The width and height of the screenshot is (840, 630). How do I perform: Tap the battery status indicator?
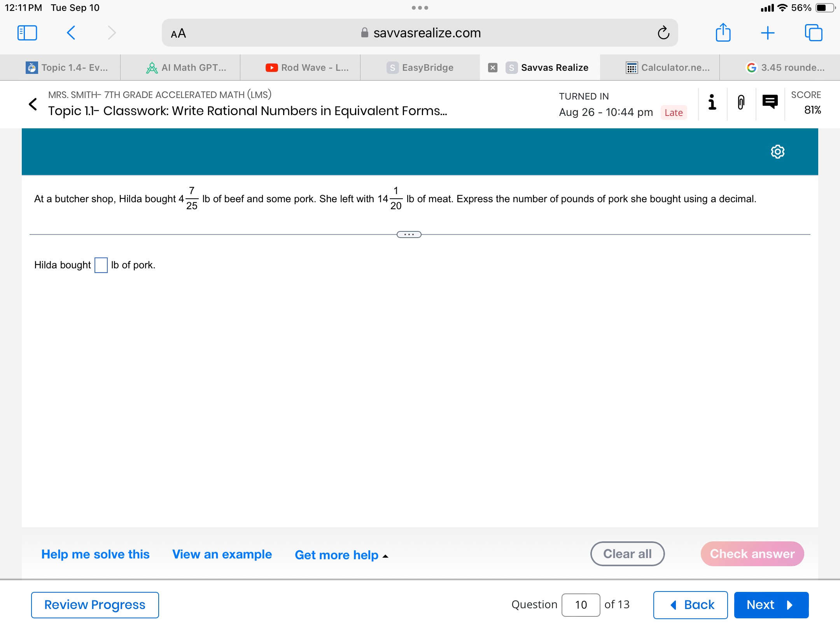point(825,8)
